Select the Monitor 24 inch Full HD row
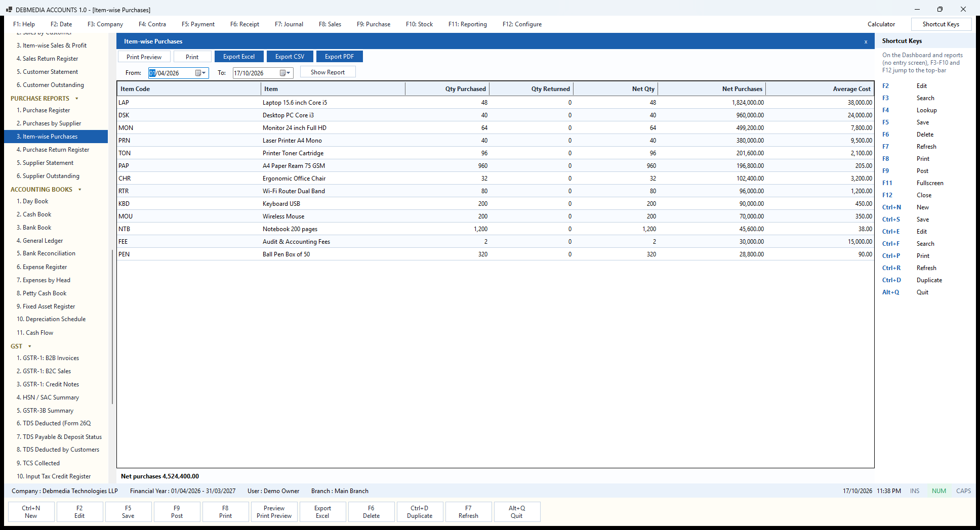 pyautogui.click(x=496, y=128)
